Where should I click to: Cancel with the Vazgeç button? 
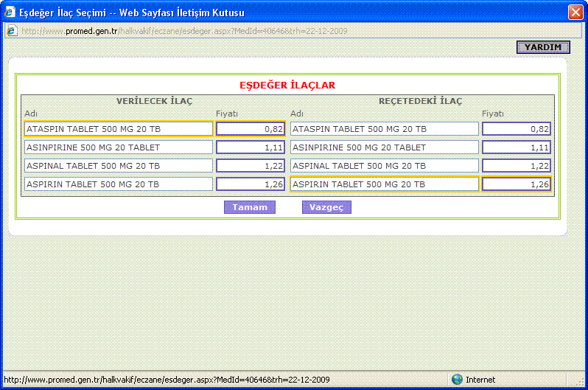coord(326,207)
